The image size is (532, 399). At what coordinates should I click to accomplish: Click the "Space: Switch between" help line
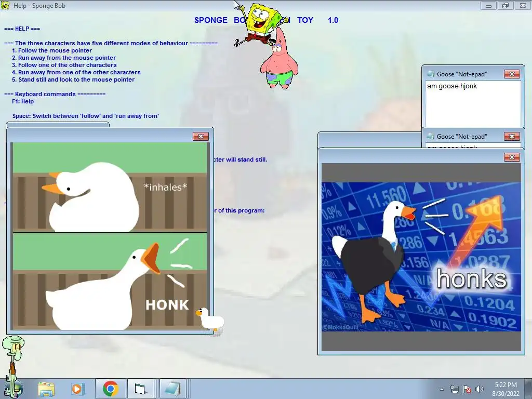click(x=86, y=116)
